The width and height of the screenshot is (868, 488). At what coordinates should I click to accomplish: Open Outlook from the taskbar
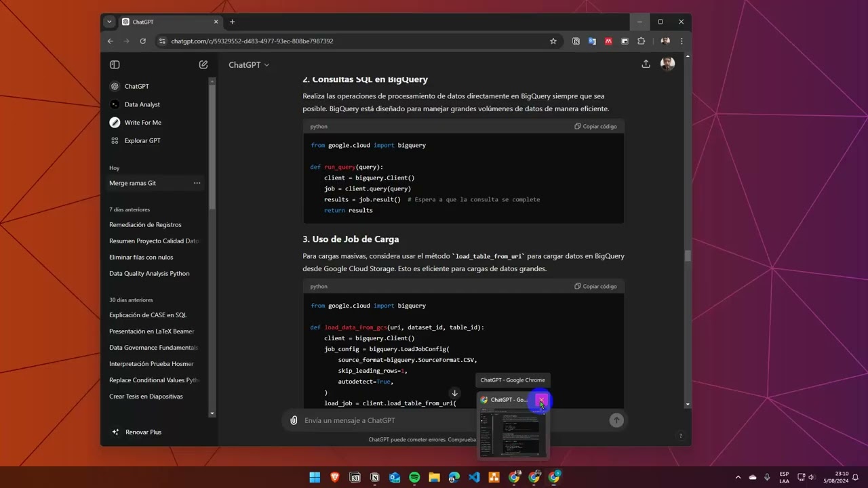pos(395,477)
